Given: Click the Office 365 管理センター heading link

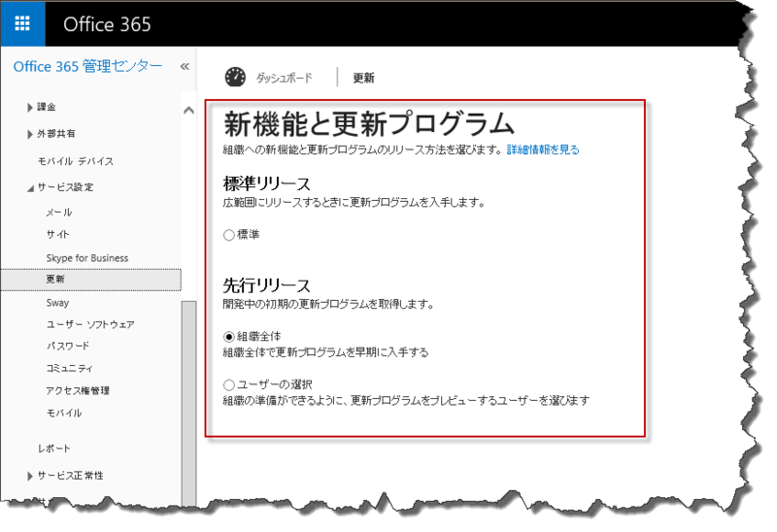Looking at the screenshot, I should click(x=87, y=66).
